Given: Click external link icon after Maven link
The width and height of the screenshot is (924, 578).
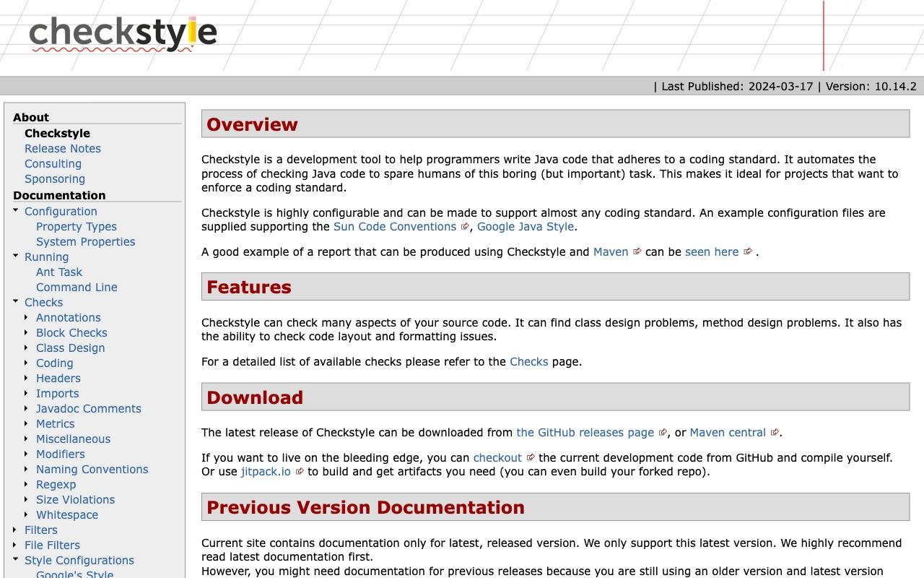Looking at the screenshot, I should [x=637, y=252].
